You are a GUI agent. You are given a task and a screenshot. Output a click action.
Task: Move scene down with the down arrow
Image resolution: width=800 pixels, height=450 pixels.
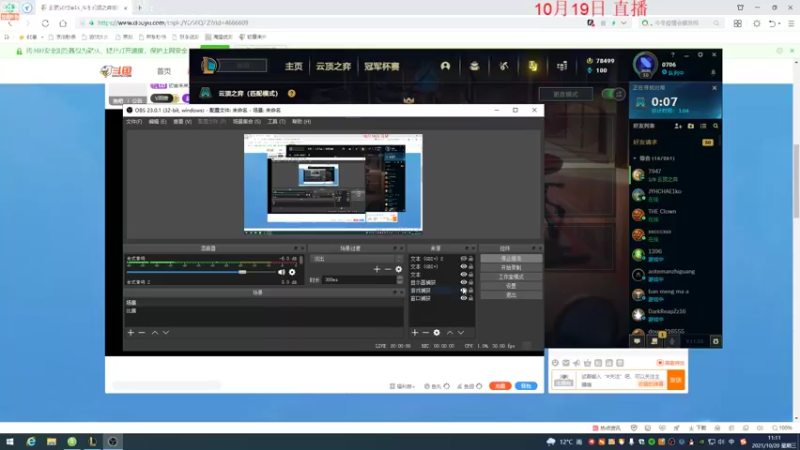click(166, 333)
